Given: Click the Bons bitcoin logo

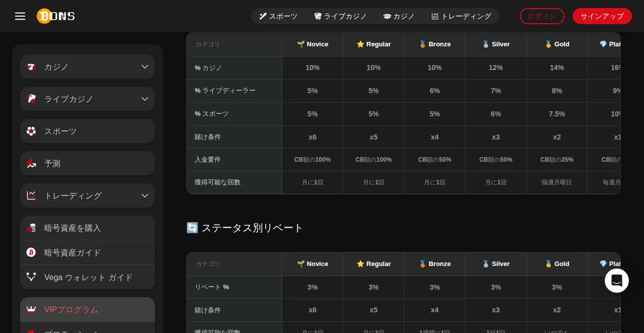Looking at the screenshot, I should (56, 16).
